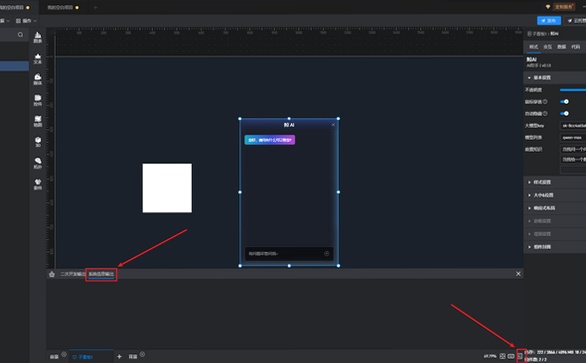
Task: Adjust the opacity slider in basic settings
Action: [x=573, y=90]
